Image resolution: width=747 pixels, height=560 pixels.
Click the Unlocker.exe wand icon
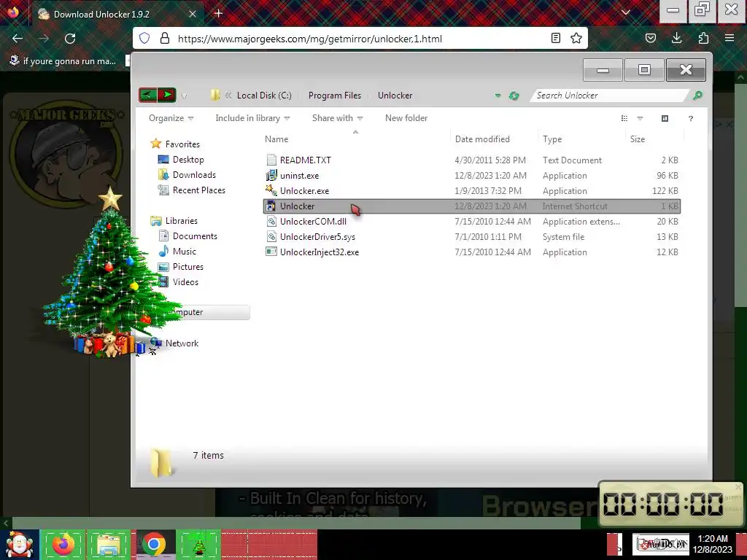pos(271,190)
